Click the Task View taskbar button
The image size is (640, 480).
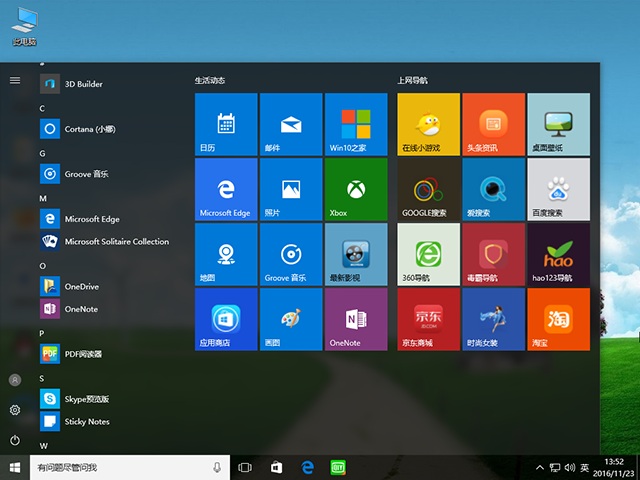pos(245,467)
